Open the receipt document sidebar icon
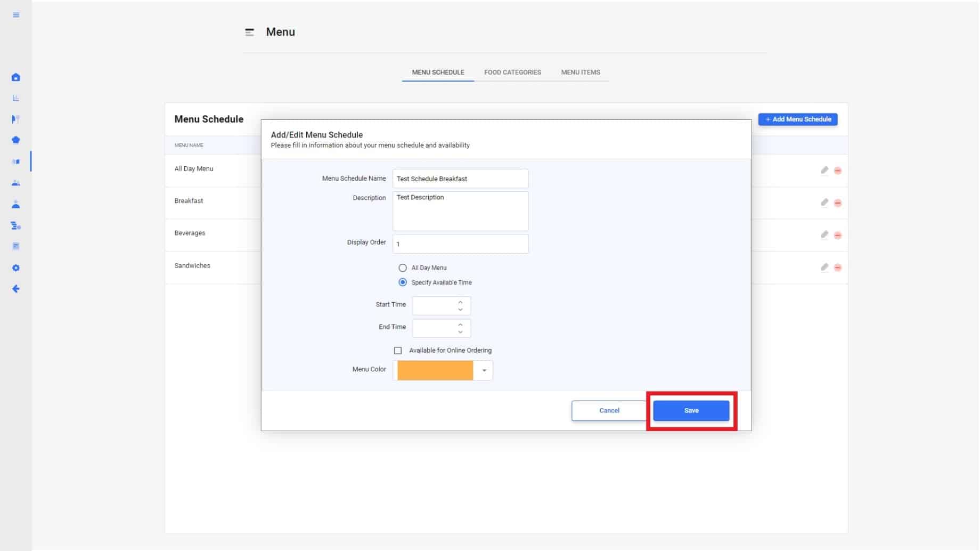 [x=16, y=246]
